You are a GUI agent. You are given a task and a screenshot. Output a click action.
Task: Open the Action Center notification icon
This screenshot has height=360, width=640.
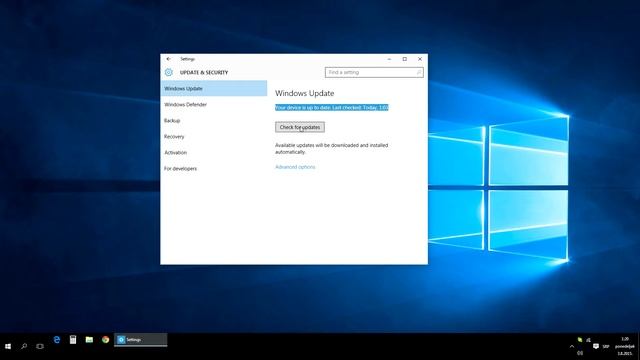[x=596, y=346]
